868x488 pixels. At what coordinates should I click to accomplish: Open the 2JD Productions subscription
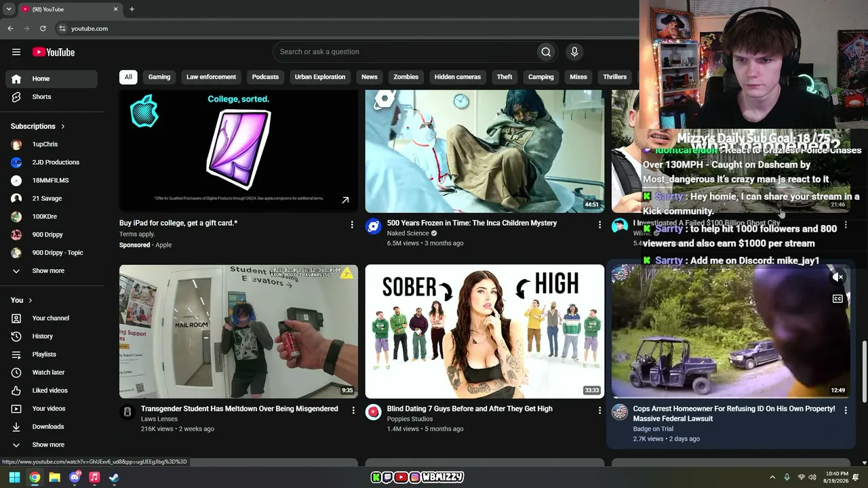coord(52,163)
